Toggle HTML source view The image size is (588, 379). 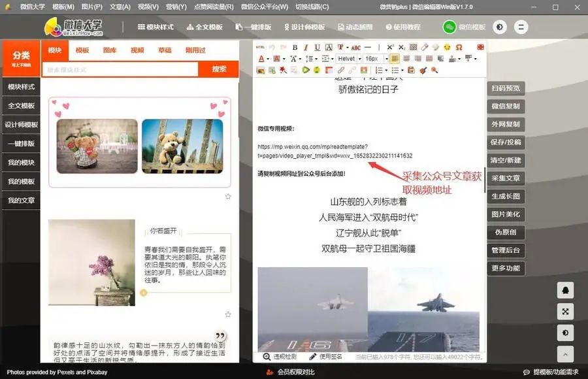[x=260, y=47]
